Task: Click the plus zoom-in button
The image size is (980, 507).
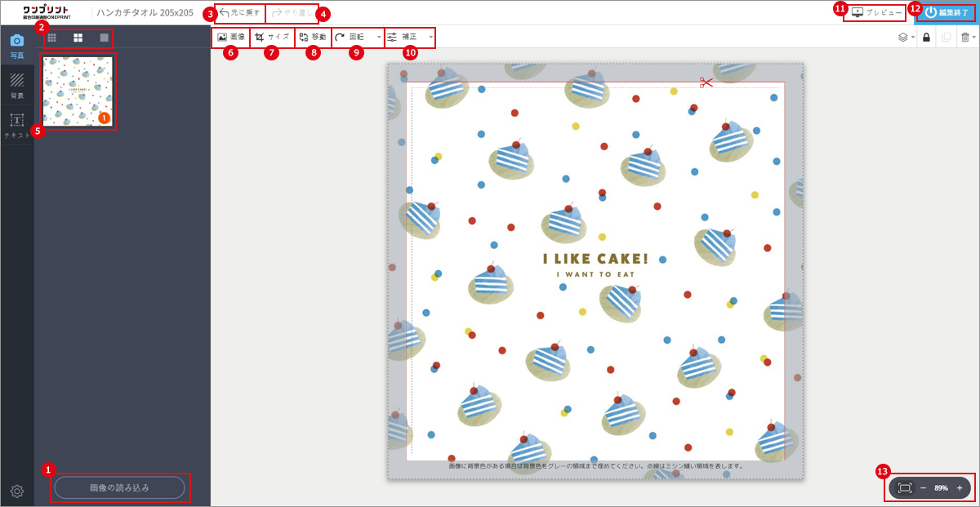Action: click(960, 487)
